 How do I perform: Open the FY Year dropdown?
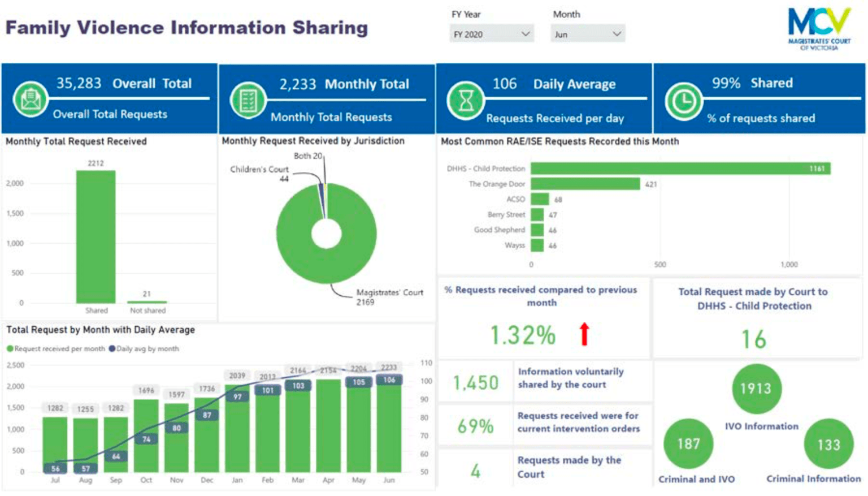[x=491, y=33]
